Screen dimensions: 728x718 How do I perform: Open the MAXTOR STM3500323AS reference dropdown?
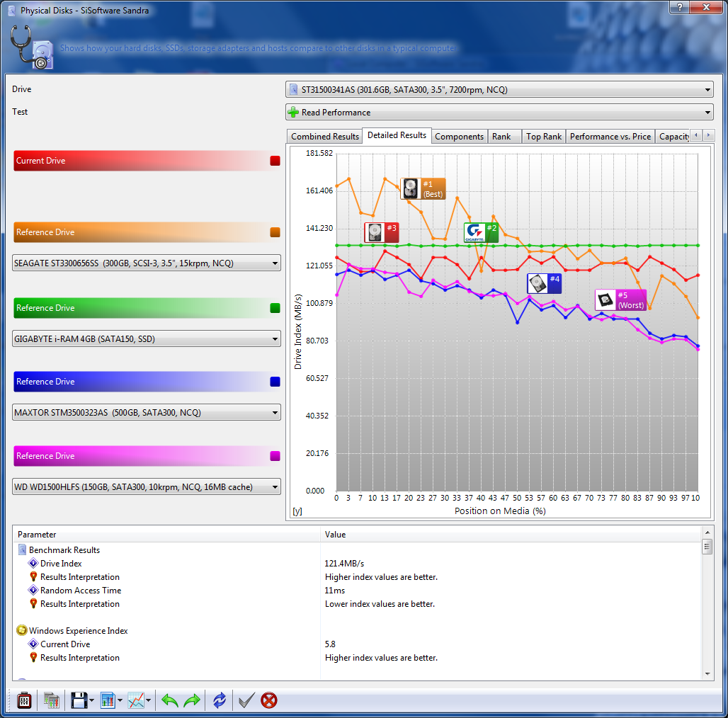tap(147, 413)
